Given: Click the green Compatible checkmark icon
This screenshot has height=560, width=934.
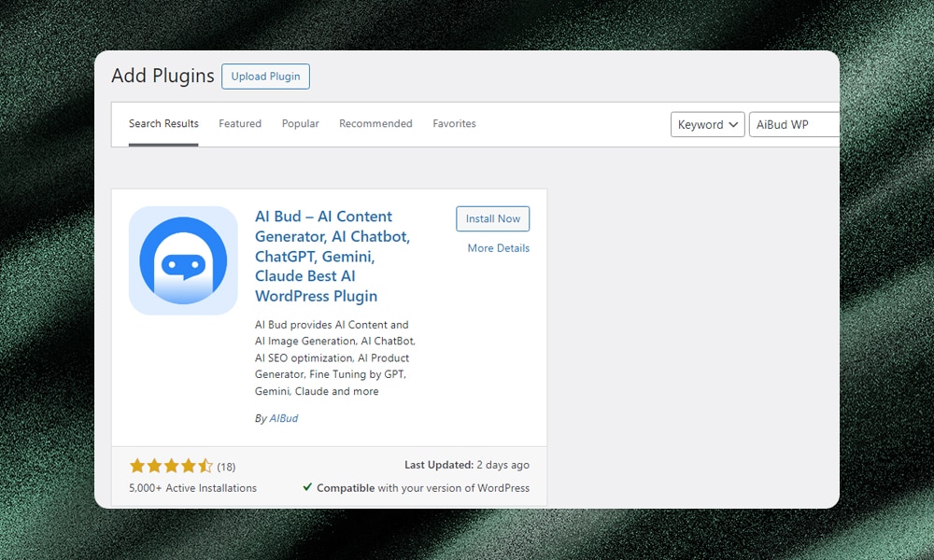Looking at the screenshot, I should [307, 487].
